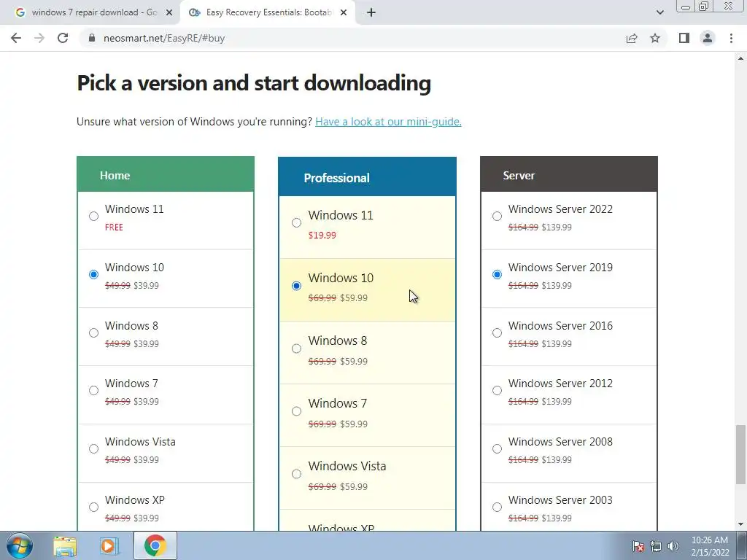Click the scrollbar down arrow
The height and width of the screenshot is (560, 747).
[x=740, y=524]
